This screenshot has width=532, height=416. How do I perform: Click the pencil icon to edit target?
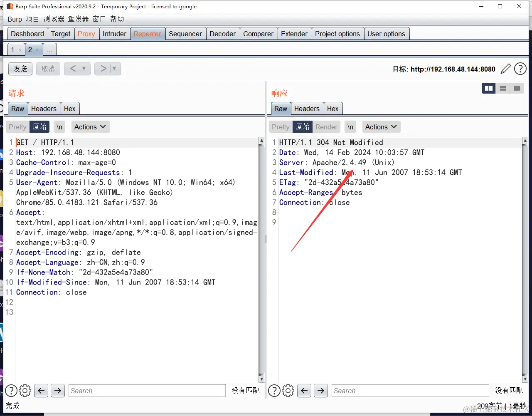505,69
